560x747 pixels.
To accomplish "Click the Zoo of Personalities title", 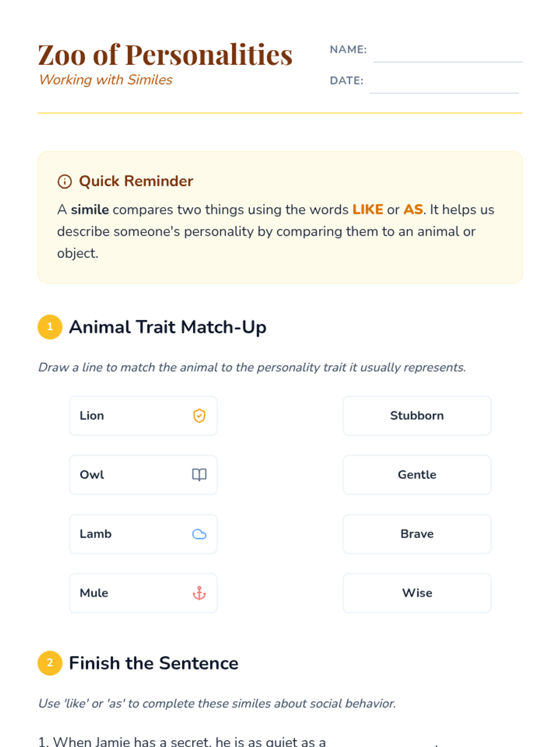I will [165, 55].
